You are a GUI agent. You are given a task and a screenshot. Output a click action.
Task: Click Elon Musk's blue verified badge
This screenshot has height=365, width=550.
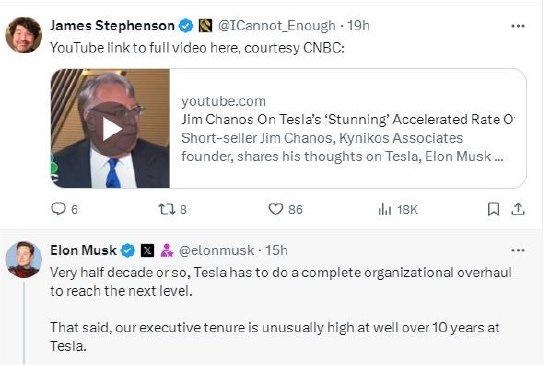pos(128,250)
